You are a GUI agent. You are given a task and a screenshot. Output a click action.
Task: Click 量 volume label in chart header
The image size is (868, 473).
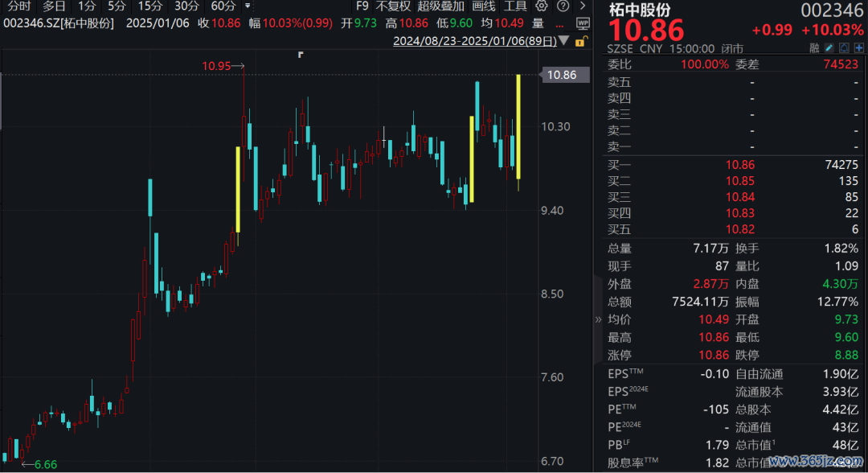point(538,23)
